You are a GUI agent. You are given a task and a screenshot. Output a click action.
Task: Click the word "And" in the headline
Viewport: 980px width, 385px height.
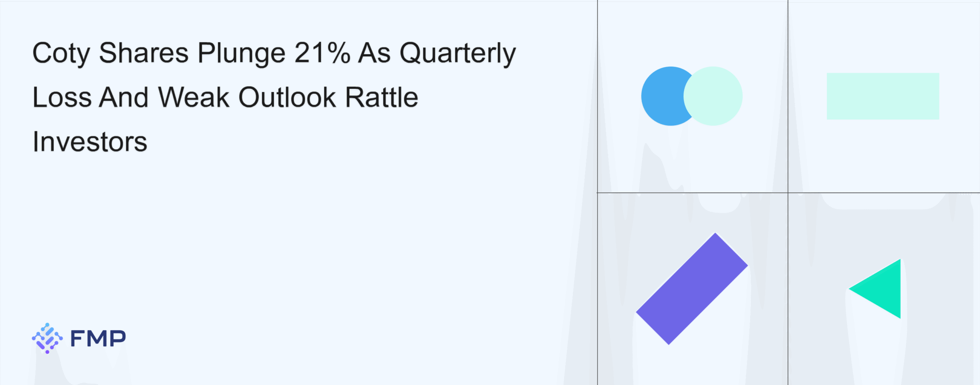tap(124, 97)
